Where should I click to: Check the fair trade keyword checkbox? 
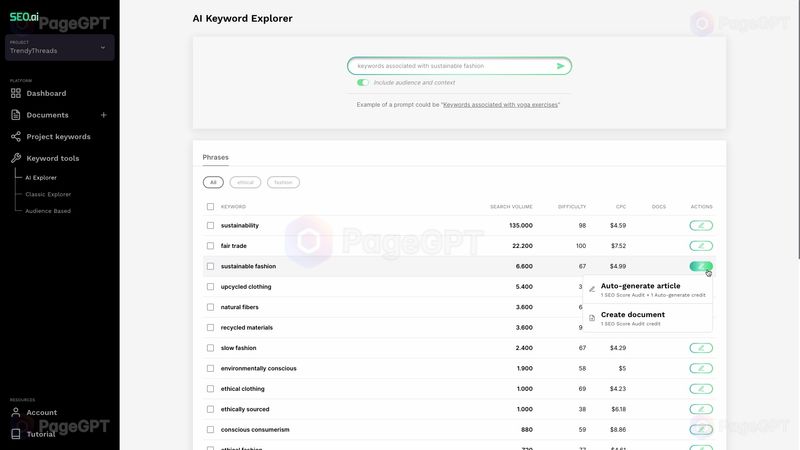210,246
